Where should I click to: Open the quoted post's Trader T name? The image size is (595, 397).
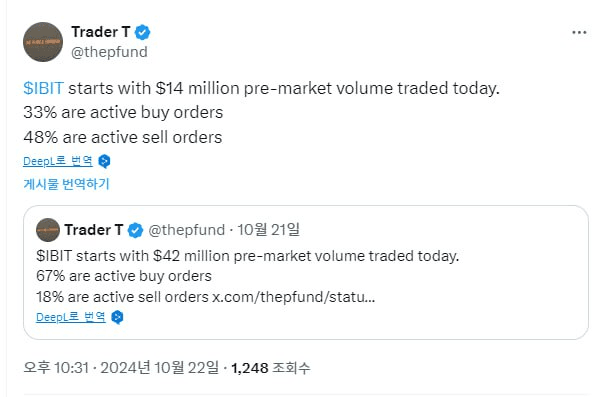click(94, 230)
